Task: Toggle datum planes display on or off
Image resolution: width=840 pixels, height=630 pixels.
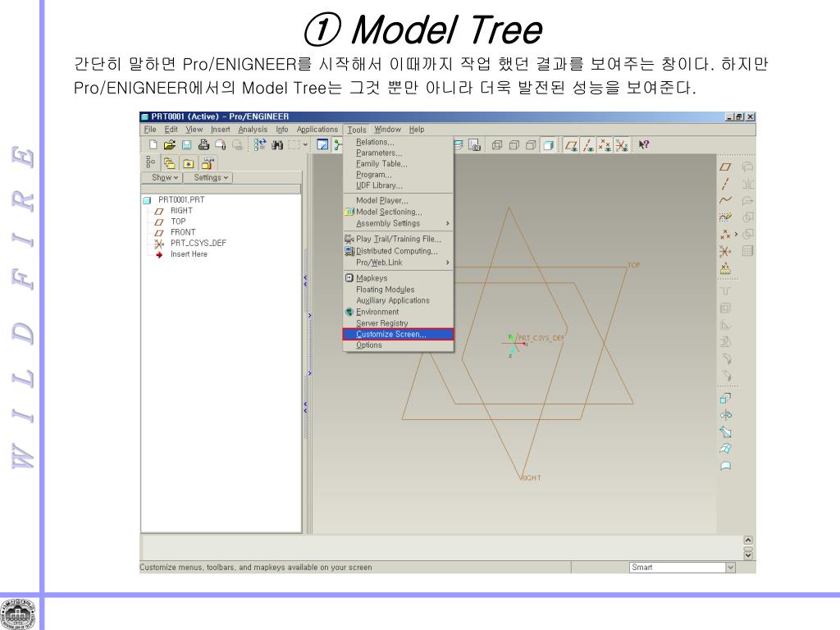Action: [x=572, y=144]
